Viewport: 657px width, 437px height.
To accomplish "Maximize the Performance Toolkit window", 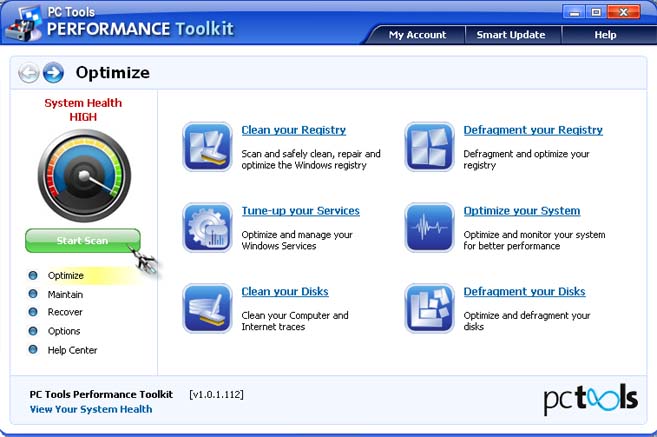I will coord(596,12).
